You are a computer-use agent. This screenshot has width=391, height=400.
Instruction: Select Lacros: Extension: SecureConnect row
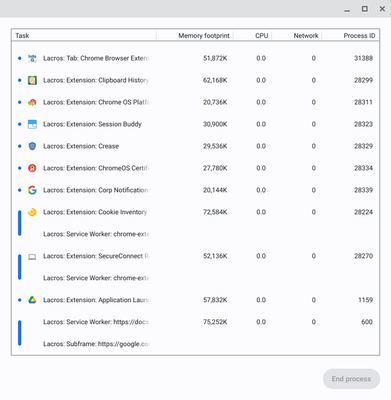pyautogui.click(x=195, y=256)
